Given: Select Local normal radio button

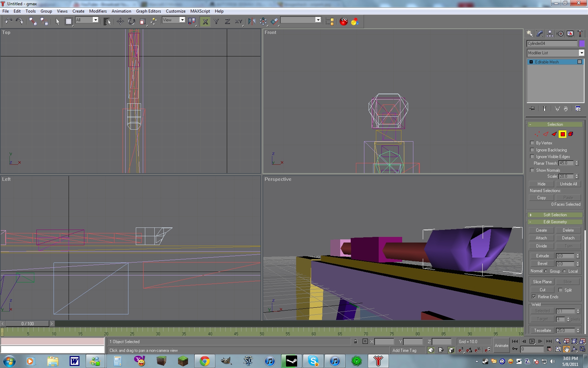Looking at the screenshot, I should click(564, 271).
